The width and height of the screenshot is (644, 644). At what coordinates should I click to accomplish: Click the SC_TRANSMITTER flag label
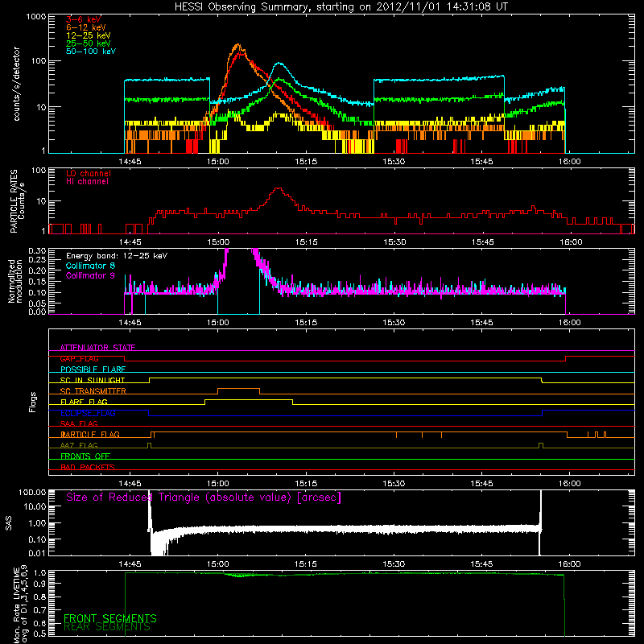93,391
